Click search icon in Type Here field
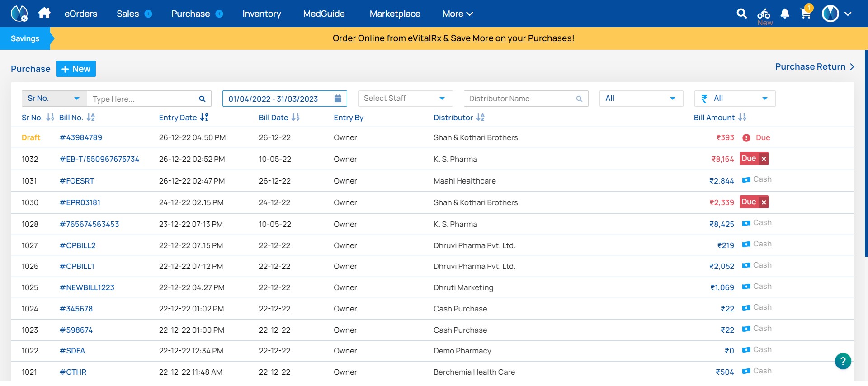This screenshot has width=868, height=386. 202,99
